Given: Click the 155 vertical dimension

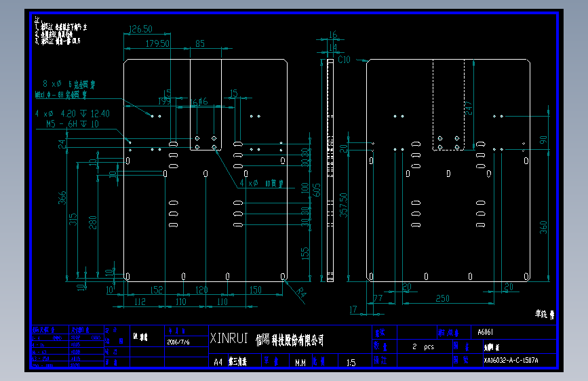Looking at the screenshot, I should pyautogui.click(x=305, y=253).
